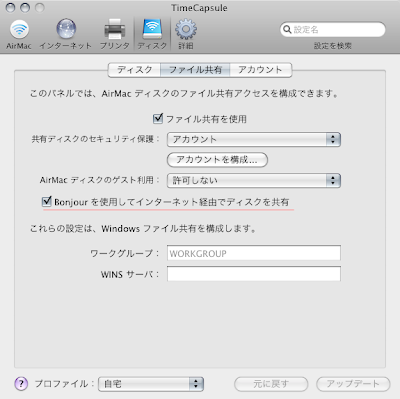Open 共有ディスクのセキュリティ保護 dropdown
400x399 pixels.
(254, 139)
